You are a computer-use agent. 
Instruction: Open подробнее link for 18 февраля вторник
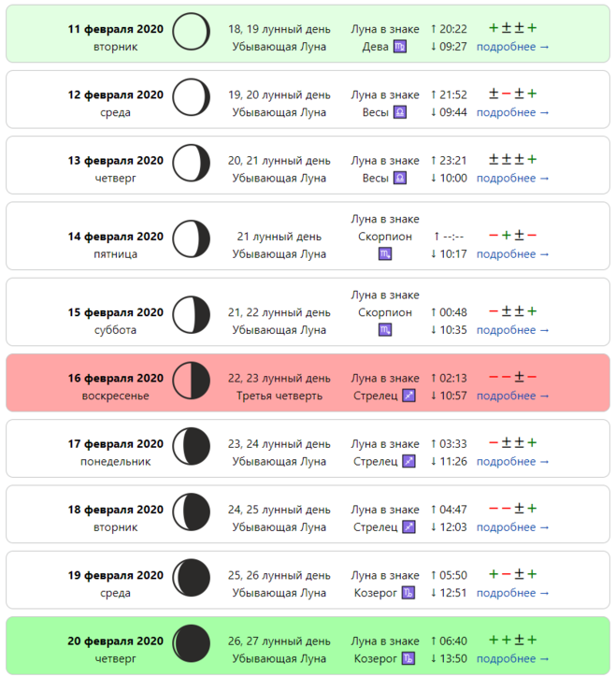coord(512,527)
